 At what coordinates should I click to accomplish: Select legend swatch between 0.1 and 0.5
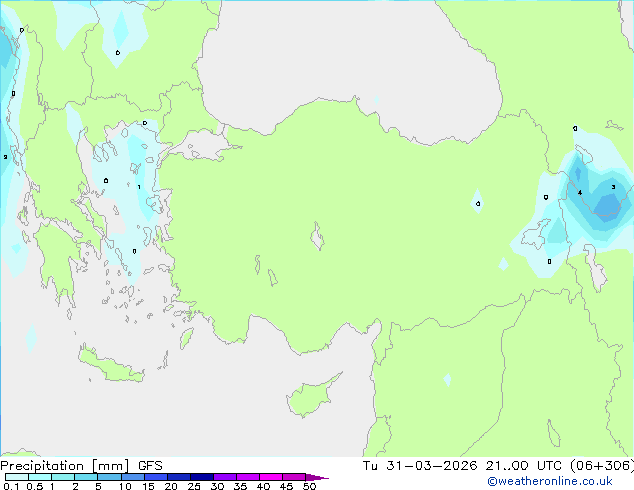click(x=17, y=477)
